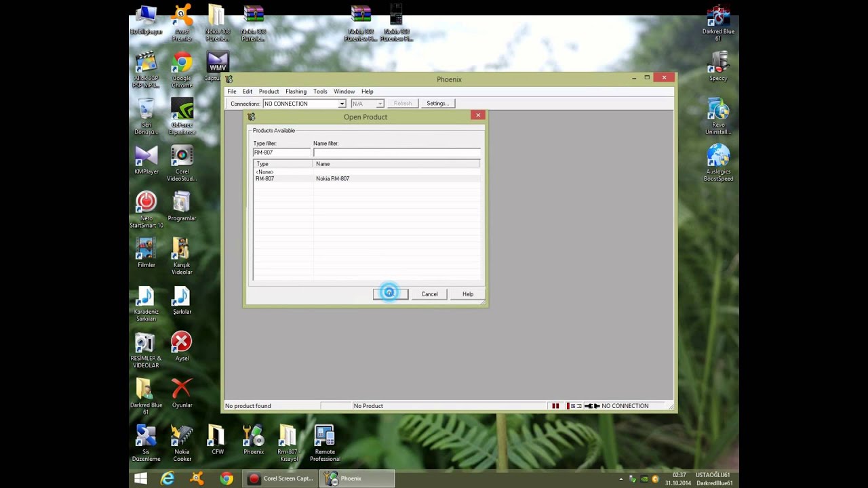Launch Remote Professional desktop shortcut
868x488 pixels.
click(325, 443)
